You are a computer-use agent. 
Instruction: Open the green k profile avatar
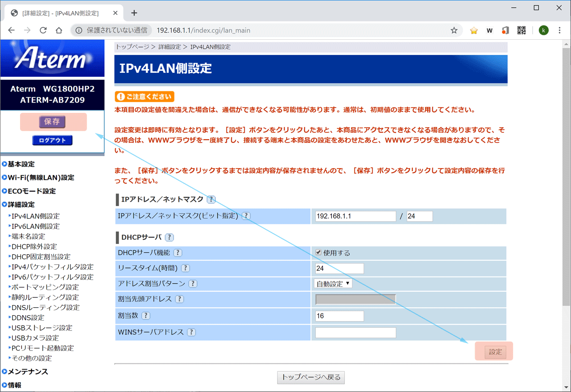[x=543, y=30]
